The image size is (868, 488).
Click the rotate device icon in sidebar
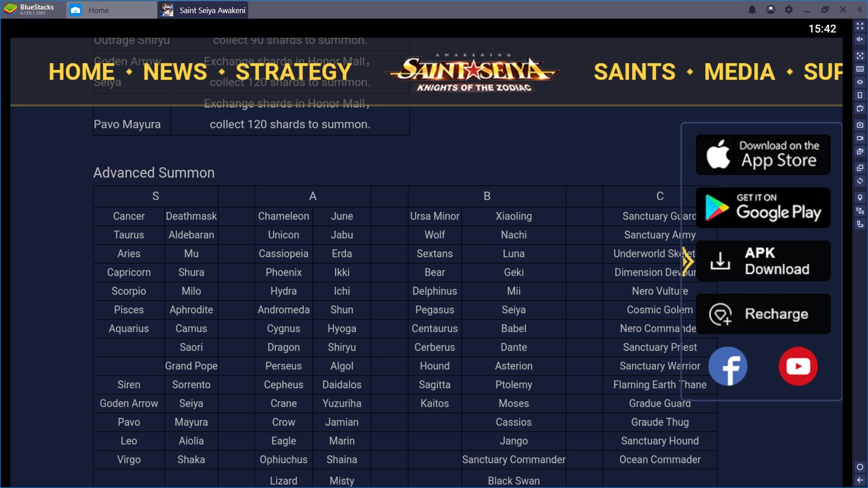click(x=860, y=95)
